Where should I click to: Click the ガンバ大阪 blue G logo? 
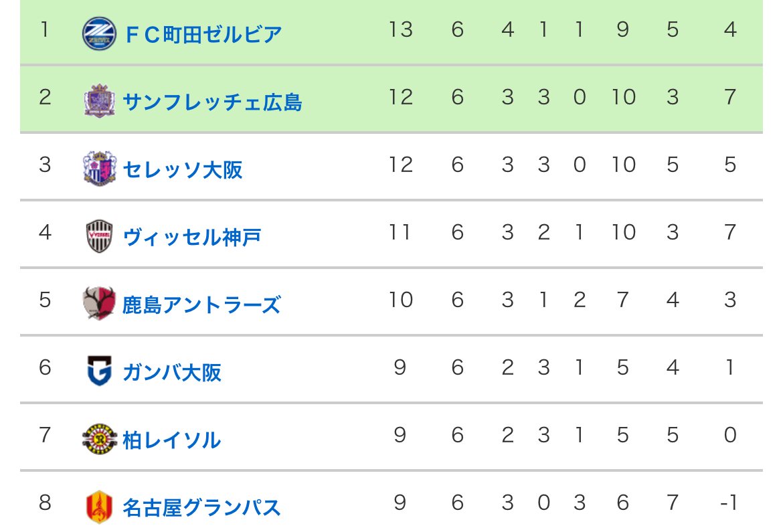click(x=99, y=371)
